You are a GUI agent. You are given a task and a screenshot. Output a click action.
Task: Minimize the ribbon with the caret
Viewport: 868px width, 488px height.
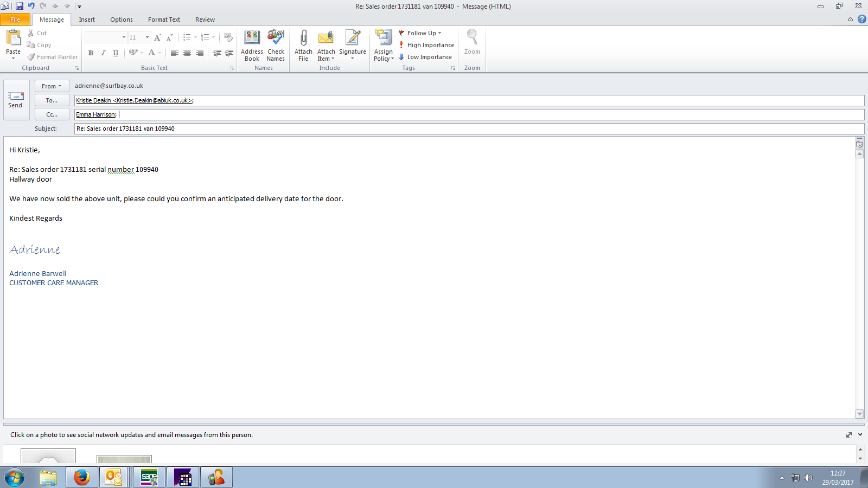(850, 20)
